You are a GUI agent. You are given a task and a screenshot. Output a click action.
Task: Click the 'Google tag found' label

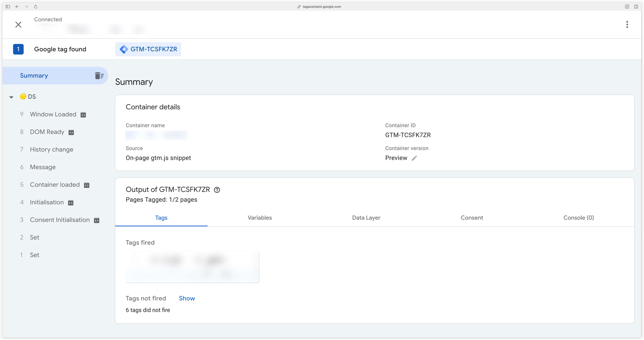click(60, 49)
